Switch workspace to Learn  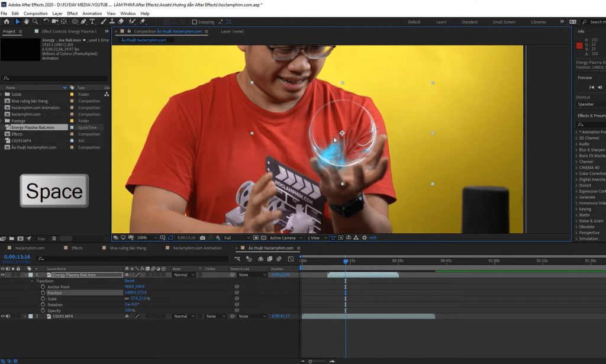(x=441, y=21)
